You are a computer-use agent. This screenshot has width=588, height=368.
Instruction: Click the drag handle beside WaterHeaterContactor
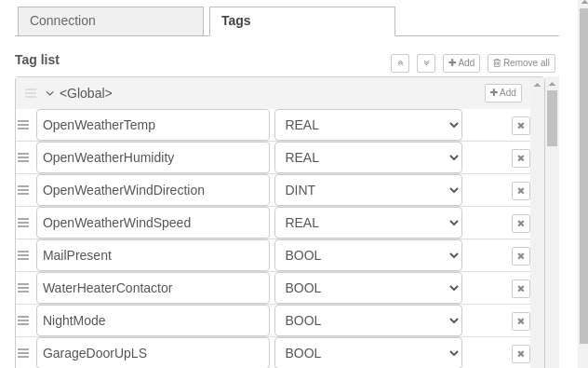pyautogui.click(x=23, y=288)
